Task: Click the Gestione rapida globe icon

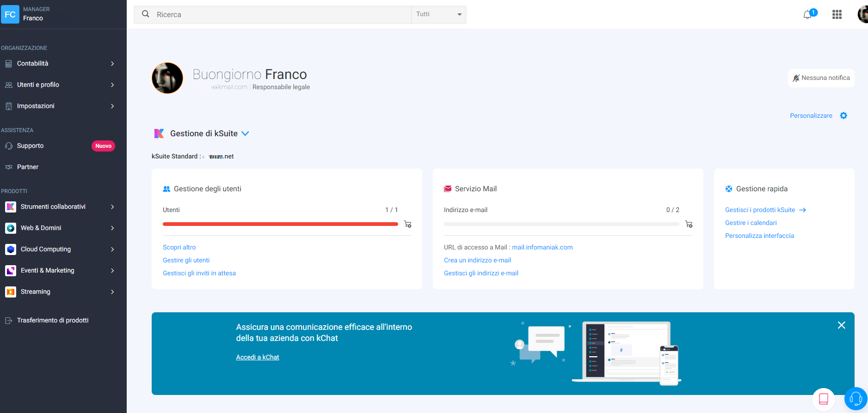Action: click(x=729, y=189)
